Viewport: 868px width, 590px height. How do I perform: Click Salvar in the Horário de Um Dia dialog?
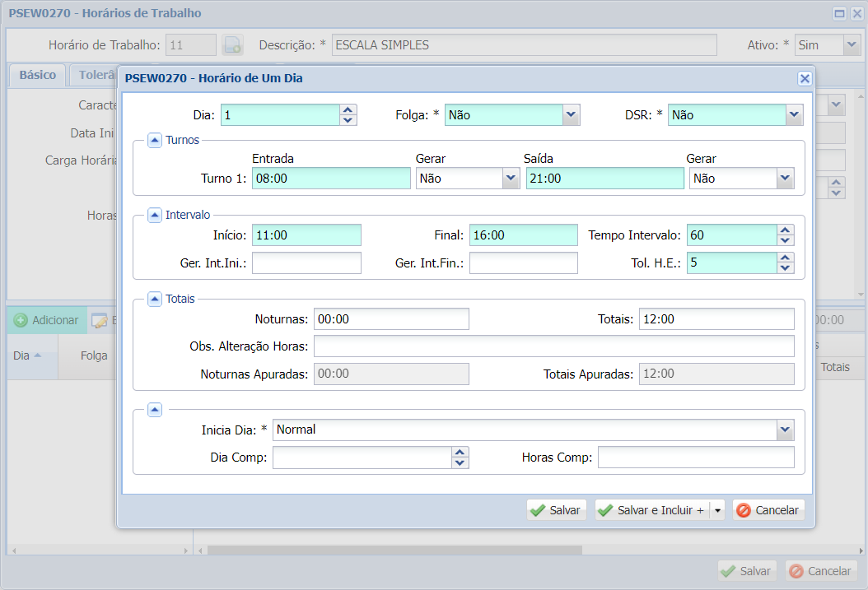tap(556, 510)
